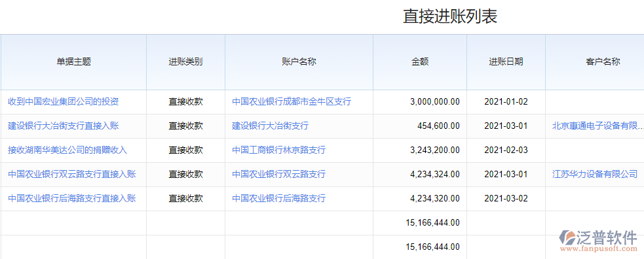
Task: Open 收到中国宏业集团公司的投资 record link
Action: (x=64, y=101)
